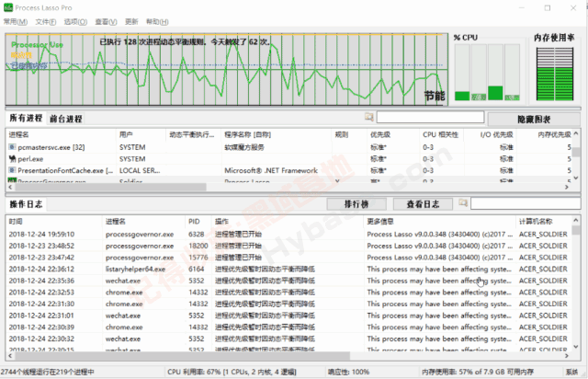Select the 22:31:30 chrome.exe log entry
This screenshot has height=379, width=588.
(x=288, y=304)
